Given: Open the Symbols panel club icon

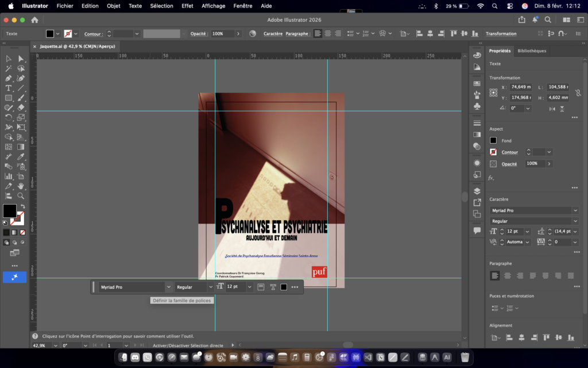Looking at the screenshot, I should click(x=477, y=106).
